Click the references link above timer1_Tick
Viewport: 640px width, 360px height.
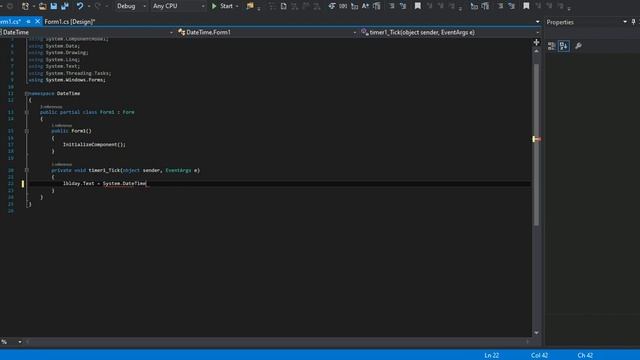pyautogui.click(x=62, y=164)
